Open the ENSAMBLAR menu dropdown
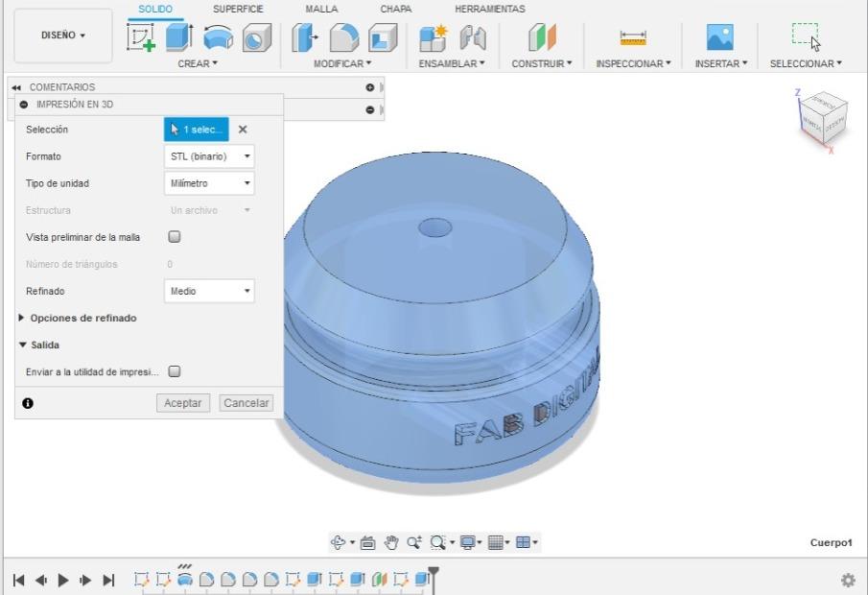Viewport: 868px width, 595px height. click(452, 63)
